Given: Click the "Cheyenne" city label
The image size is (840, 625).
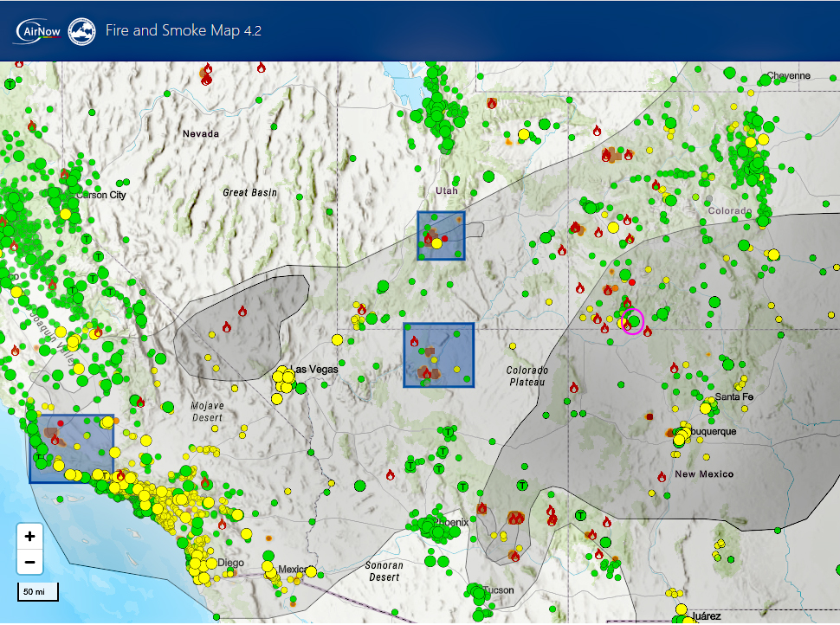Looking at the screenshot, I should [789, 75].
